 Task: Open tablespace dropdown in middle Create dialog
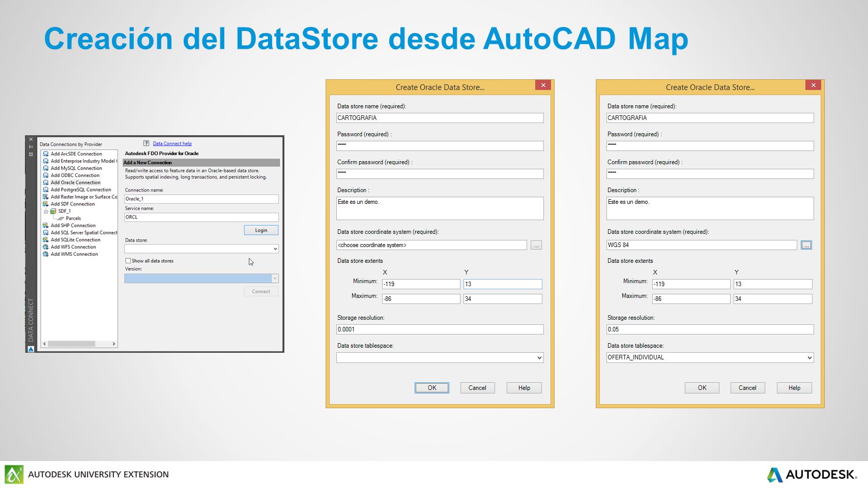coord(539,357)
